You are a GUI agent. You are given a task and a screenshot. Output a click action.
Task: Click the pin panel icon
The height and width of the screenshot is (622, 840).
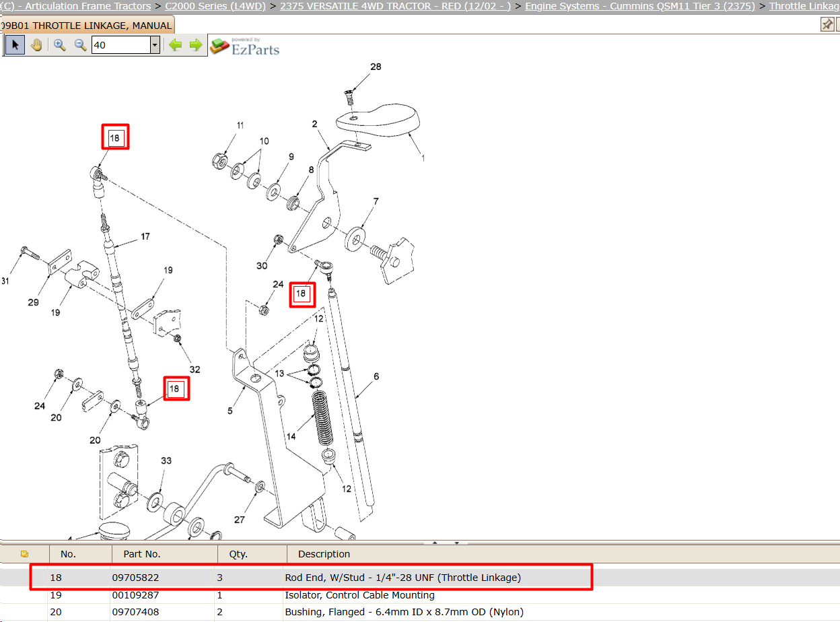coord(827,24)
